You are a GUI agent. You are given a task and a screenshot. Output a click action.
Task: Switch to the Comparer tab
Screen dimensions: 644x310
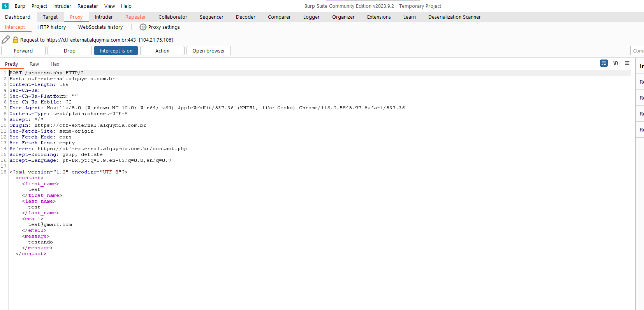tap(279, 17)
